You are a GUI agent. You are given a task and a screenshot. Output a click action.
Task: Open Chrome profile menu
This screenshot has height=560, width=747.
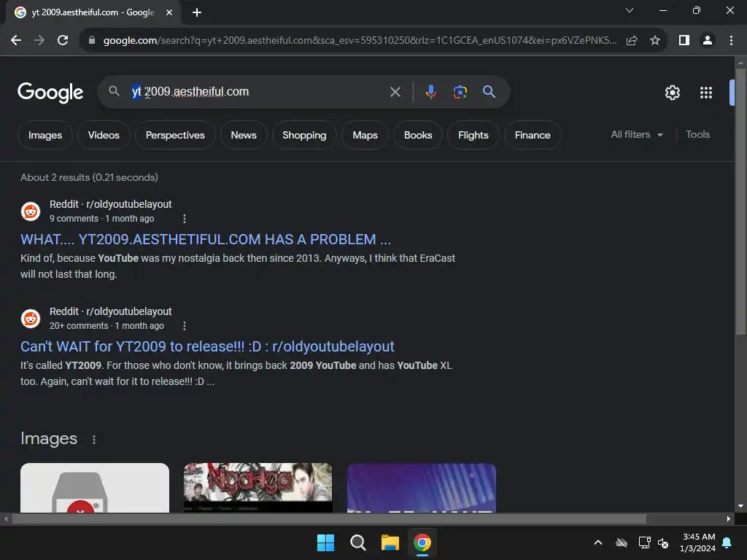coord(708,41)
